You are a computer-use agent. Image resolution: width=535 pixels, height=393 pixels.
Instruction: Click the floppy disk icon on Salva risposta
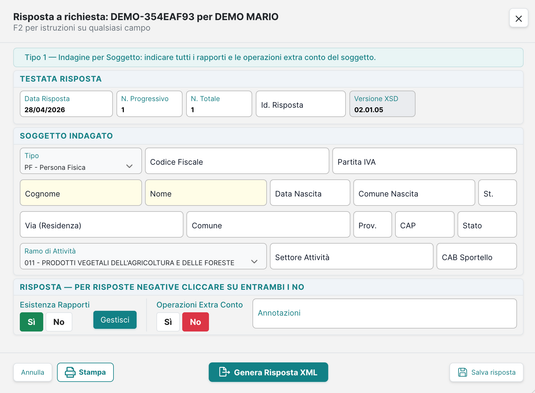[462, 372]
